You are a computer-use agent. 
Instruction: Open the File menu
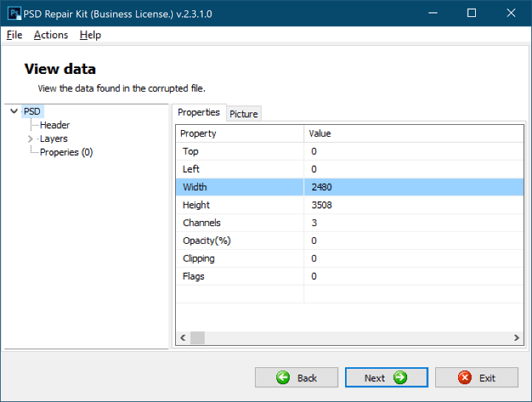[14, 35]
